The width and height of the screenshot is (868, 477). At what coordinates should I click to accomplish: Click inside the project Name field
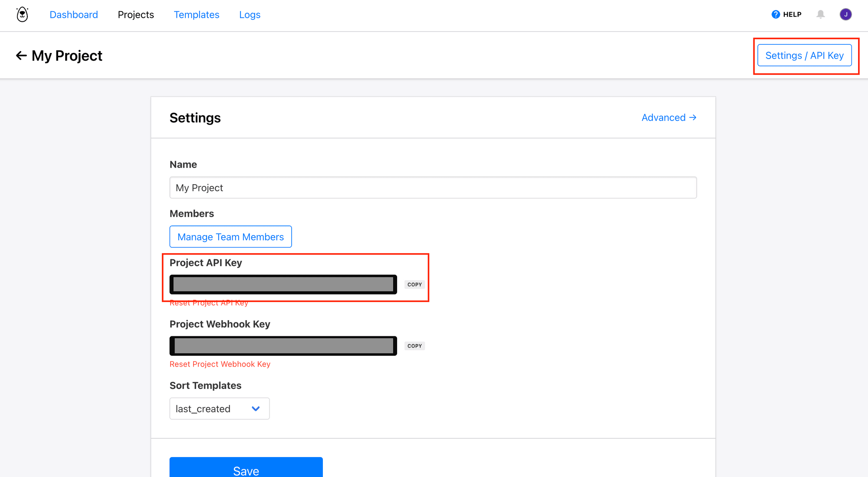(433, 188)
